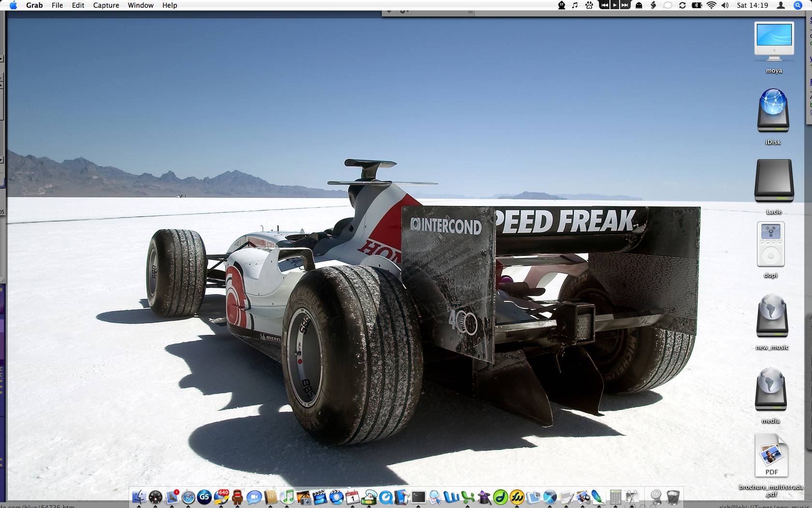Launch iTunes from the dock
Viewport: 812px width, 508px height.
(x=288, y=497)
